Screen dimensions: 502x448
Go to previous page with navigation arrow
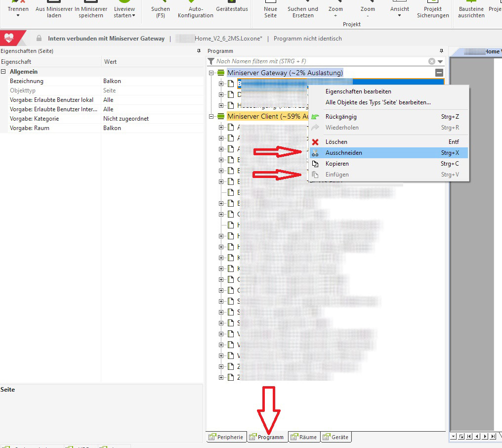(x=477, y=436)
